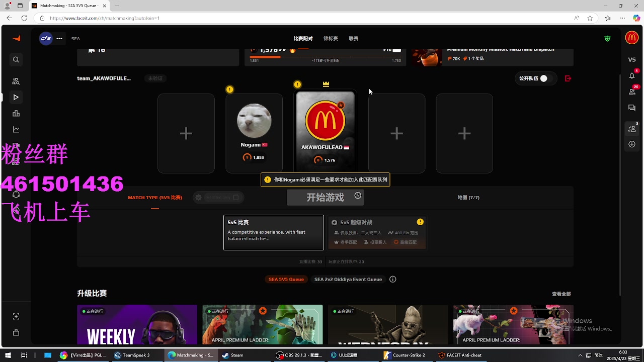Open AKAWOFULEAO's player card
Viewport: 644px width, 362px height.
pyautogui.click(x=325, y=132)
